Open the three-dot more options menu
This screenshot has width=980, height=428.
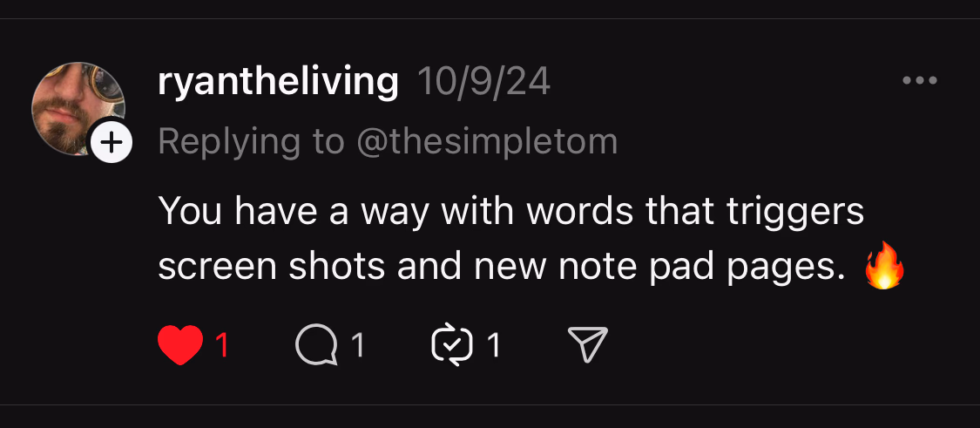(919, 81)
